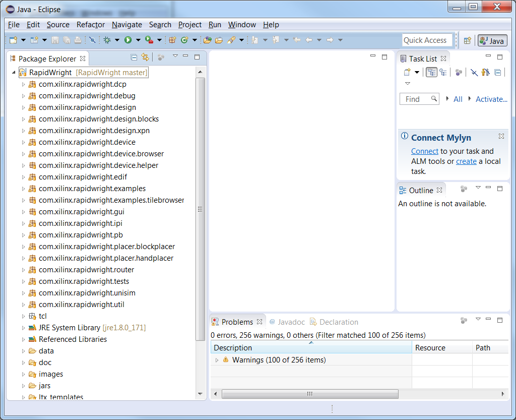The width and height of the screenshot is (516, 420).
Task: Click the create local task link
Action: [x=466, y=161]
